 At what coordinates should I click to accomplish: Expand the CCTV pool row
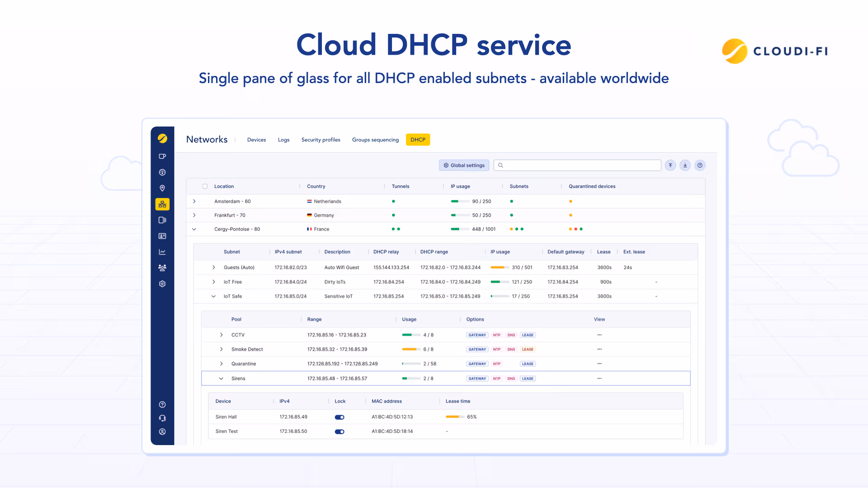221,335
